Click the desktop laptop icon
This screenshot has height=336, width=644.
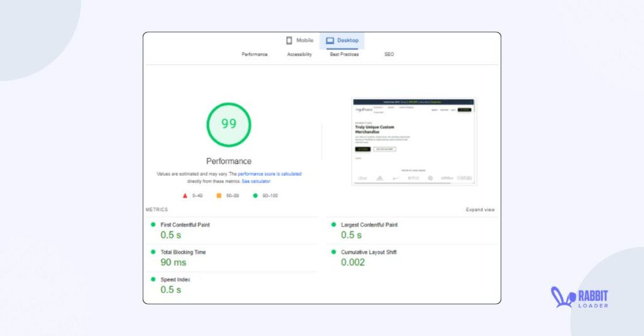pyautogui.click(x=330, y=41)
